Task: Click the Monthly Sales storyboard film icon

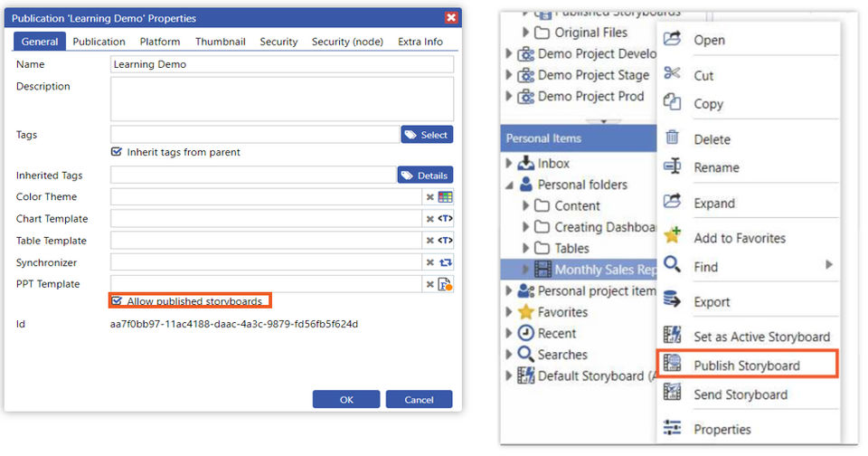Action: tap(542, 270)
